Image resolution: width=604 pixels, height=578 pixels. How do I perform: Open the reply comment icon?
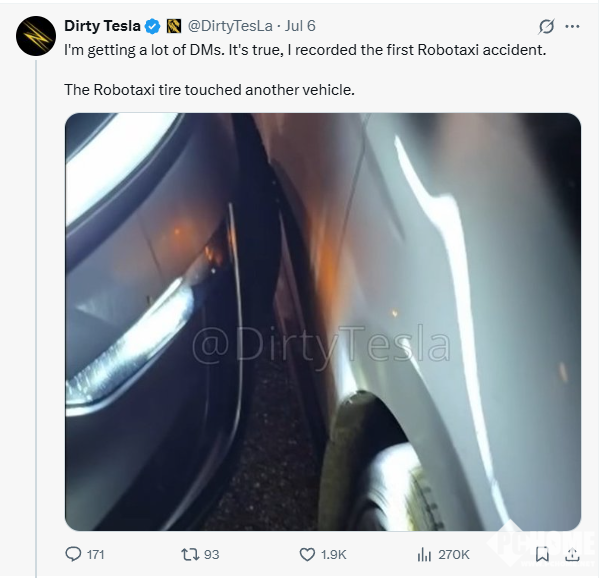tap(73, 554)
